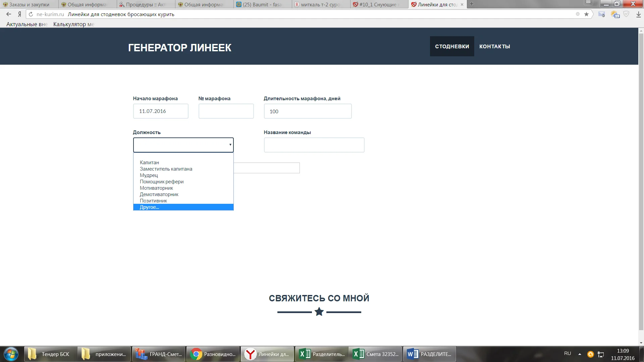Open Chrome from the taskbar

click(213, 354)
